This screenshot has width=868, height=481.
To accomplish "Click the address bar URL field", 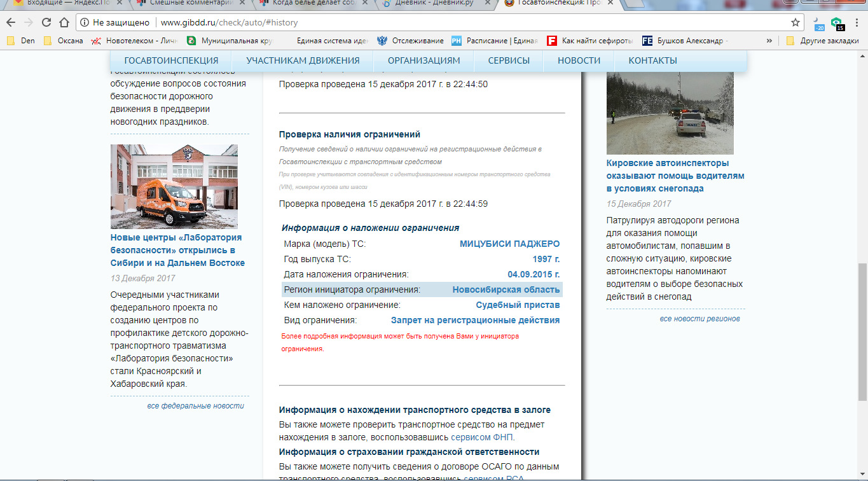I will (x=471, y=22).
